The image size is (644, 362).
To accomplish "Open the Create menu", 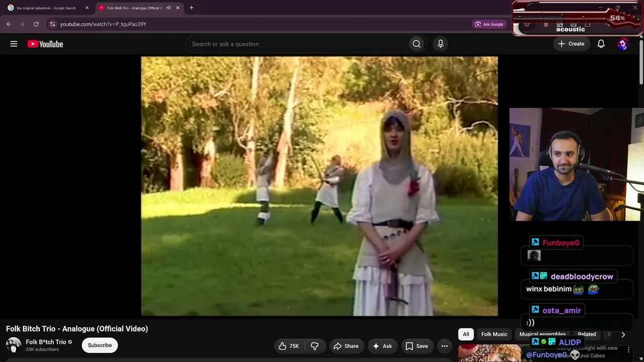I will pos(571,44).
